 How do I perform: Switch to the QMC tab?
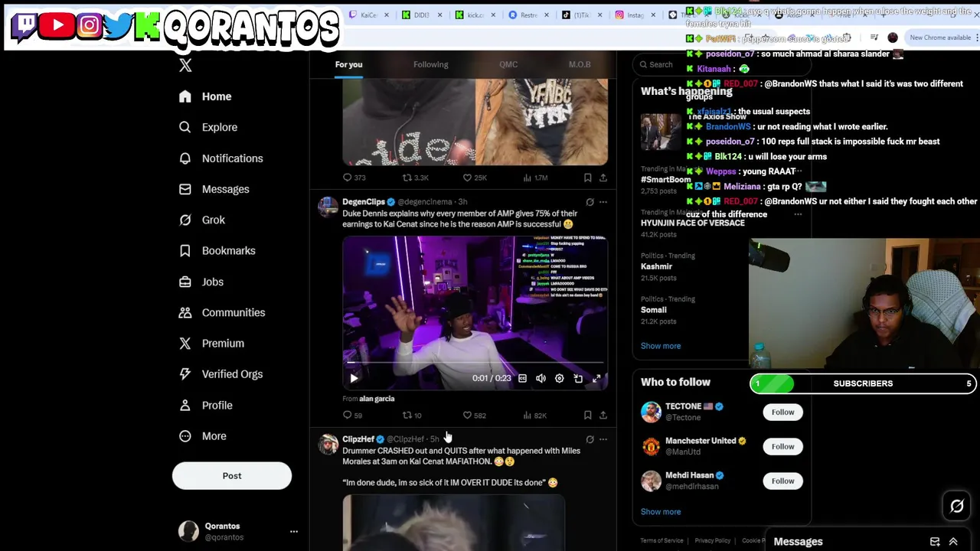[x=508, y=64]
